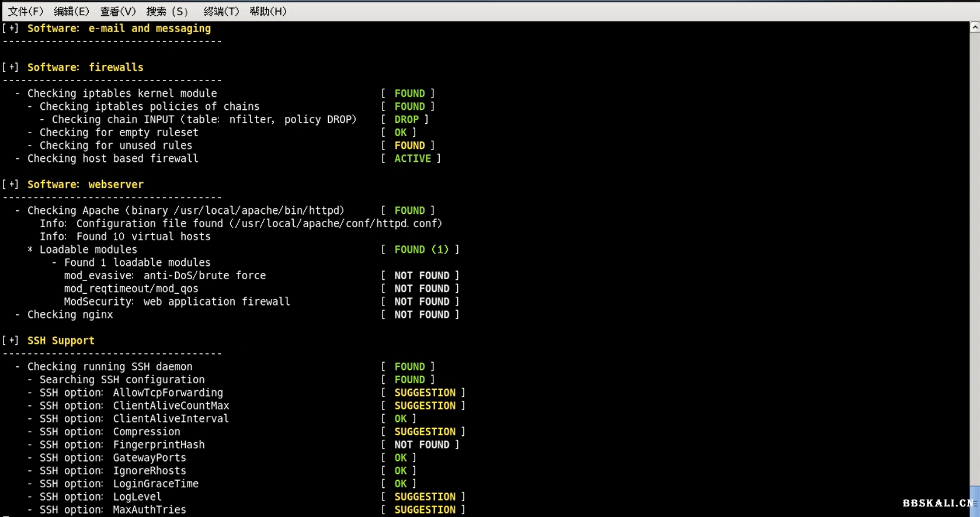Image resolution: width=980 pixels, height=517 pixels.
Task: Open the 搜索(S) menu
Action: [x=167, y=11]
